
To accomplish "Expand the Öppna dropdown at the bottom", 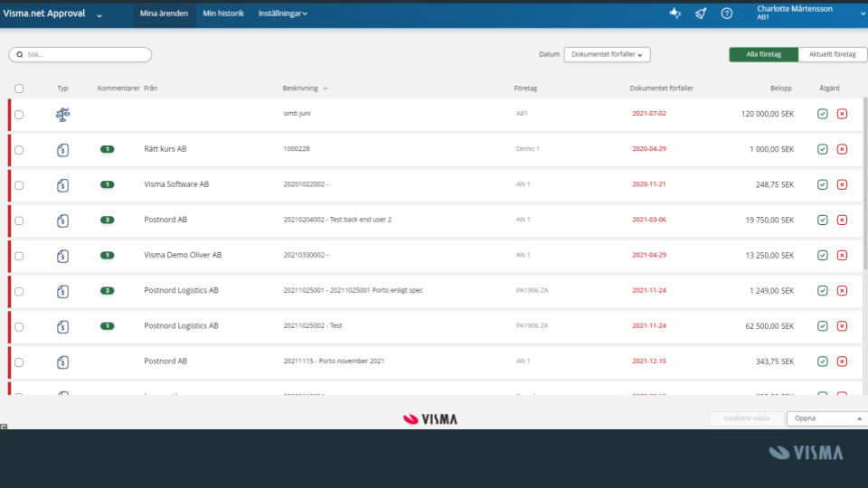I will [827, 418].
